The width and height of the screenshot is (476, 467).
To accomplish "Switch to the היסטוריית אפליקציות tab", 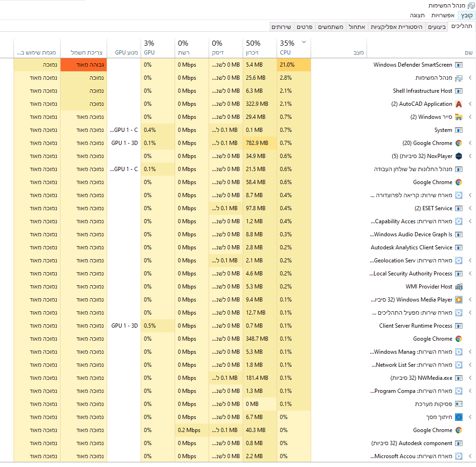I will (396, 27).
